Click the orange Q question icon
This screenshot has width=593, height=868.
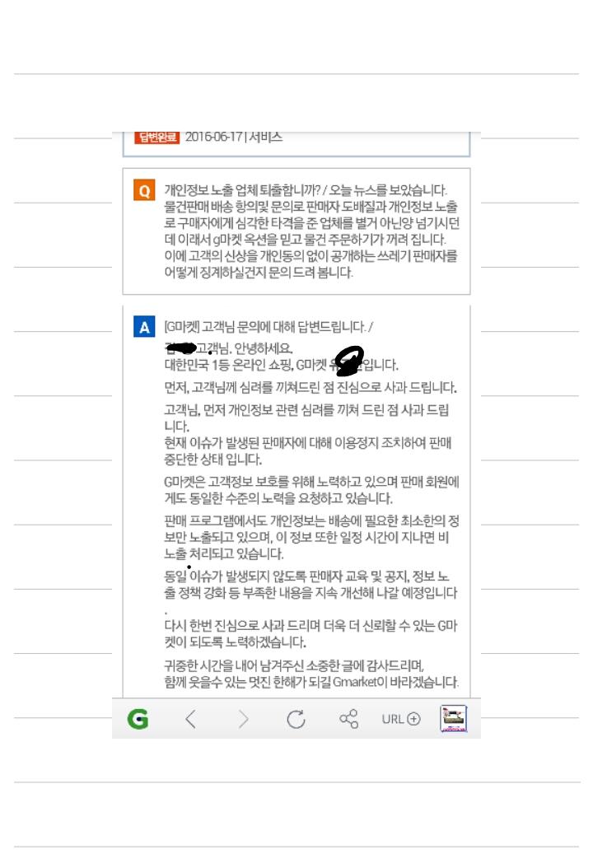point(144,190)
